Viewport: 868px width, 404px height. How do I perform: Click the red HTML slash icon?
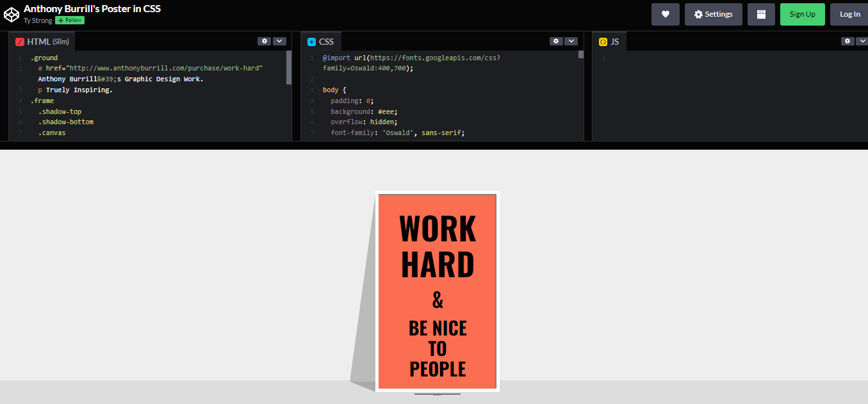[20, 42]
